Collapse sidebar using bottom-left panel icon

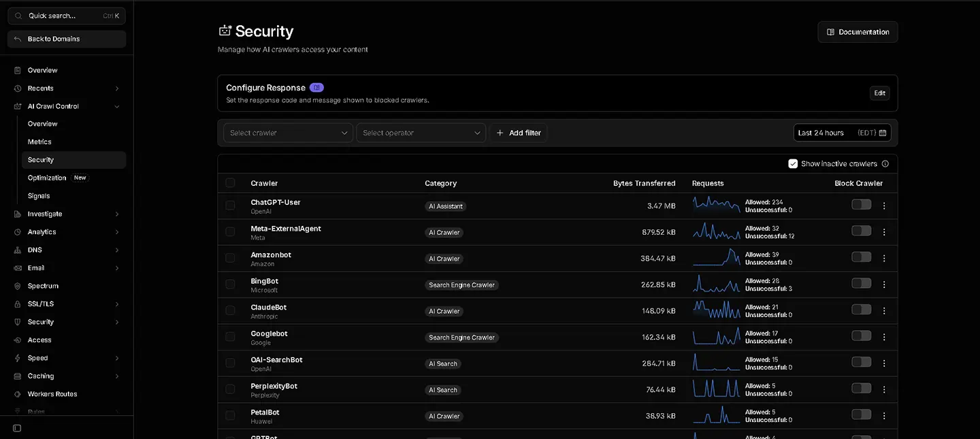pyautogui.click(x=17, y=428)
